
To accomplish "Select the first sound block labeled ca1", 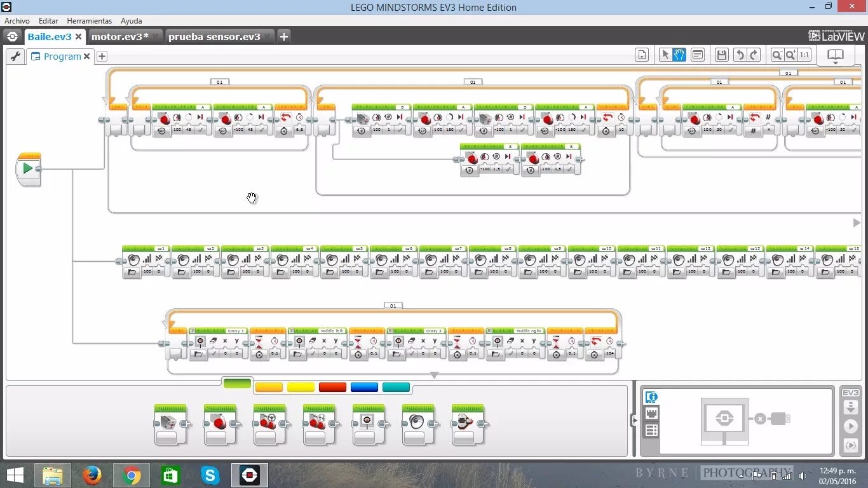I will 146,261.
